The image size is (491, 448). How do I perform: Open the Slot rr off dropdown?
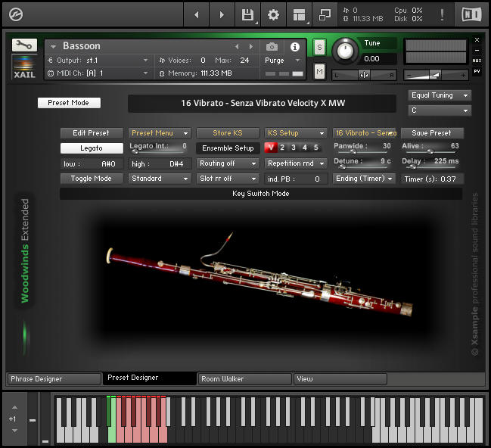(228, 179)
